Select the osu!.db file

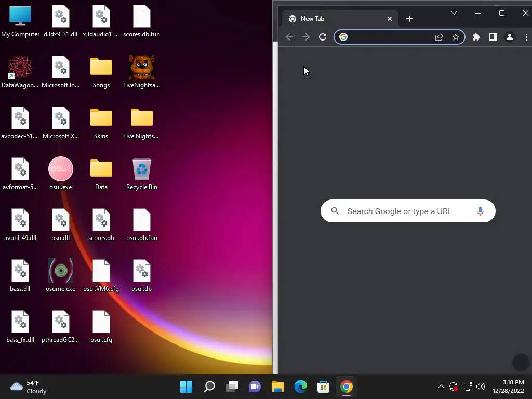pyautogui.click(x=141, y=275)
